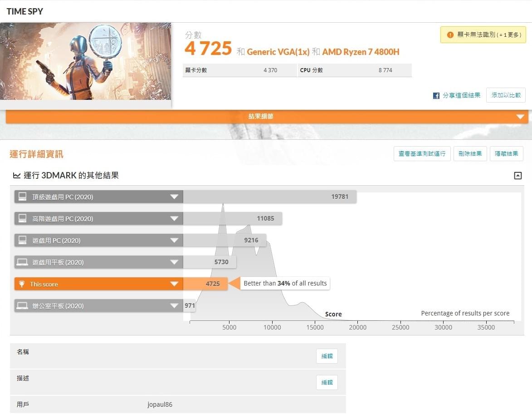Click 添加以比較 button
The width and height of the screenshot is (532, 414).
click(506, 95)
